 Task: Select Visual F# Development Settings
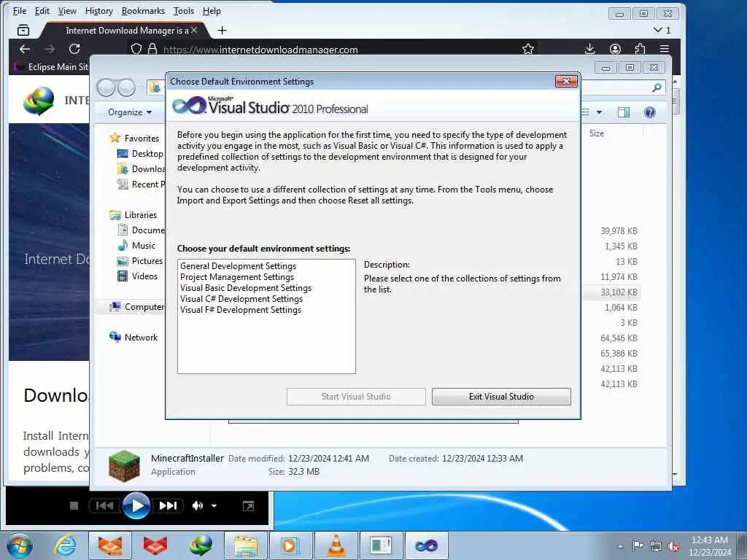pos(241,310)
